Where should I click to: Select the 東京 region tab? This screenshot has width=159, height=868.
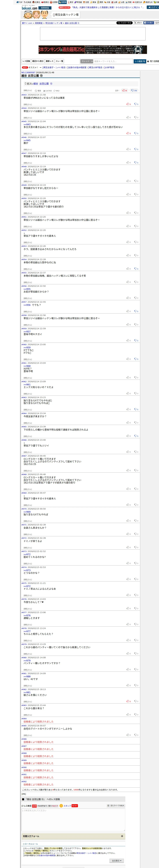tap(71, 2)
